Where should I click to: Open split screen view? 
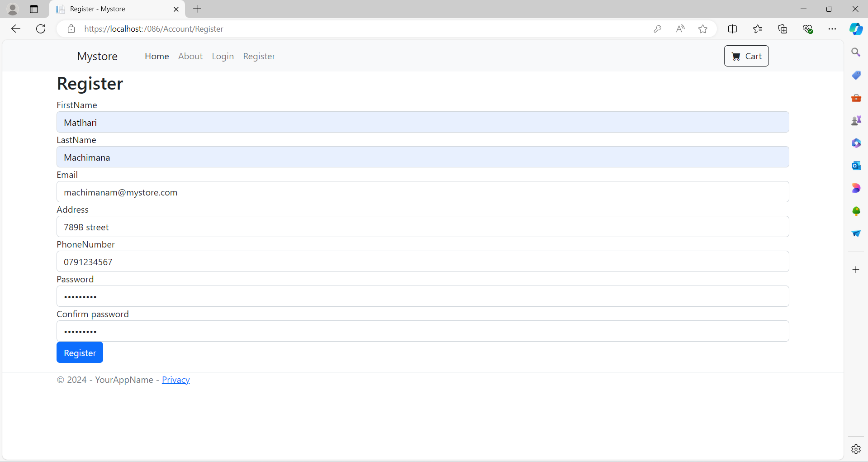coord(733,29)
